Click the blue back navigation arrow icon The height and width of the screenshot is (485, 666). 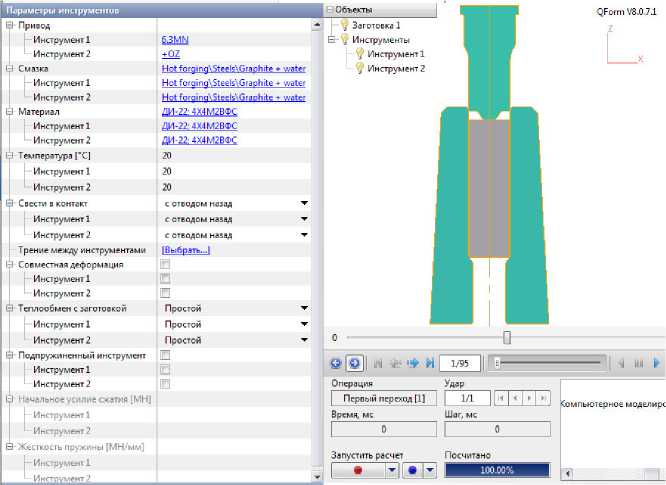(337, 363)
